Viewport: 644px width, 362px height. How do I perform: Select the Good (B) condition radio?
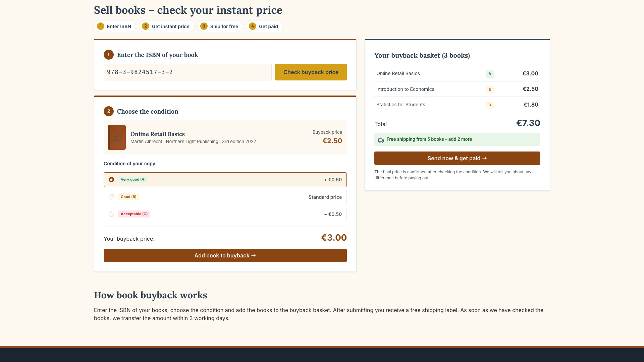111,197
